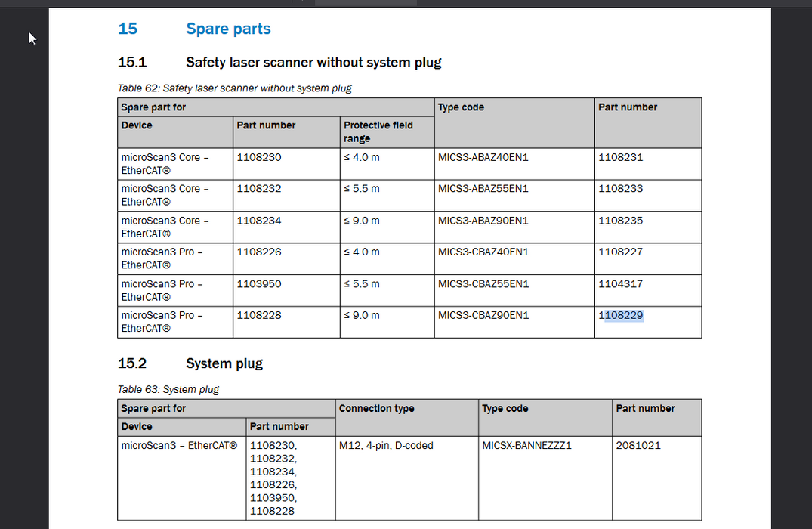Select type code MICS3-CBAZ40EN1
812x529 pixels.
(483, 252)
